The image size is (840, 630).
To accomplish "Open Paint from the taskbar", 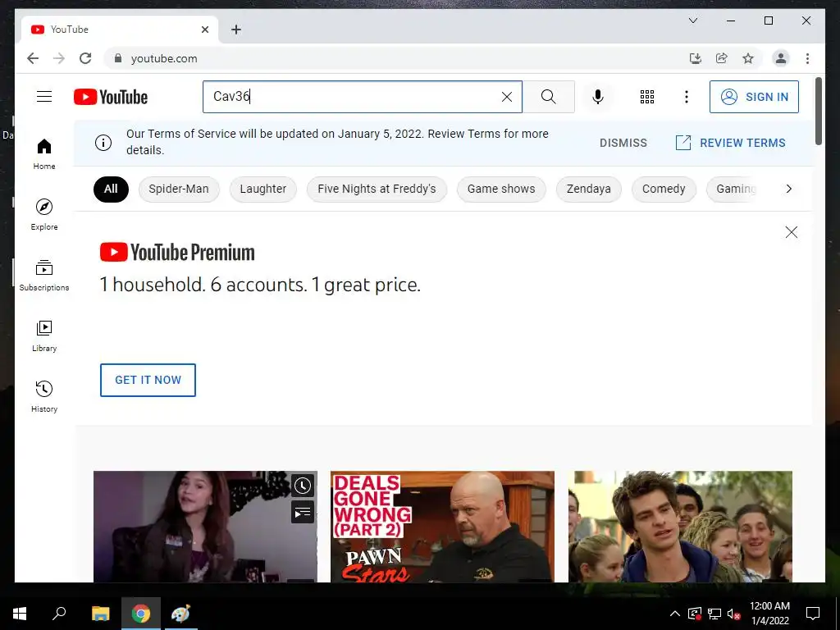I will [x=180, y=614].
